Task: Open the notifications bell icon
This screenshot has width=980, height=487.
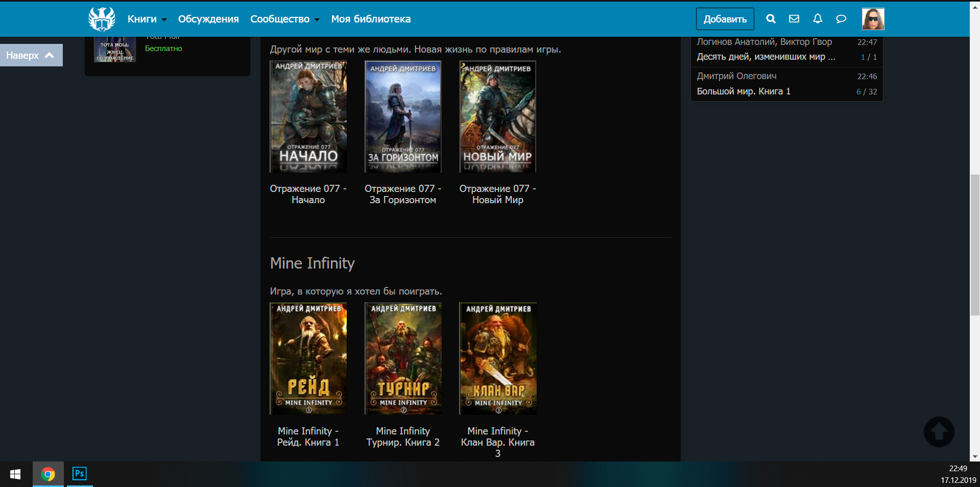Action: pos(817,19)
